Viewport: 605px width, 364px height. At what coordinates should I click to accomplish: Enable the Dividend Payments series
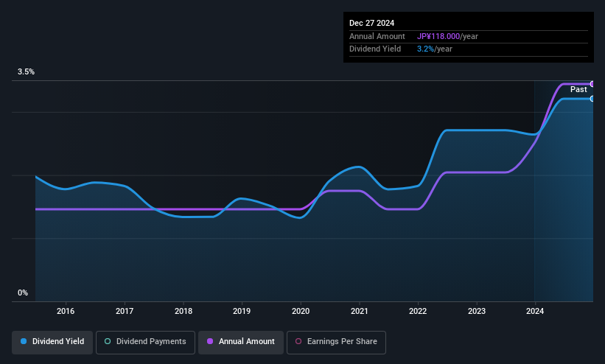(145, 342)
